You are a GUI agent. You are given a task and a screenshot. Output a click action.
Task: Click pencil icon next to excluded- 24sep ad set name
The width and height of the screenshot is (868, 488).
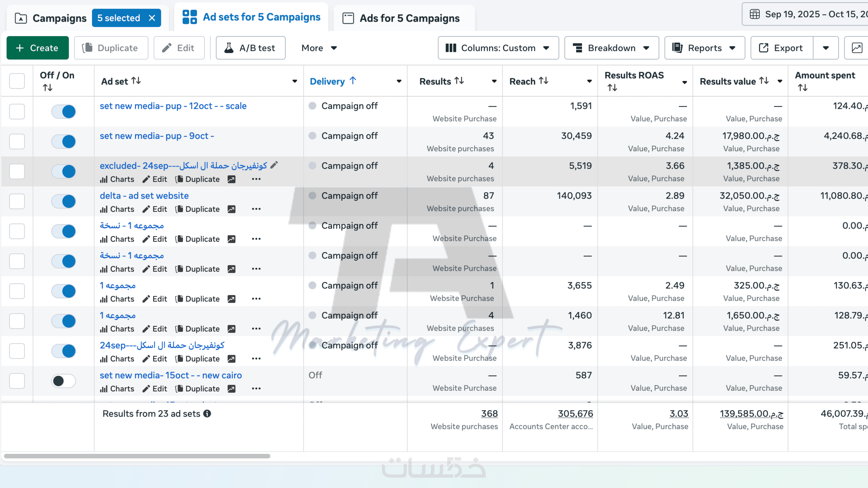point(274,165)
